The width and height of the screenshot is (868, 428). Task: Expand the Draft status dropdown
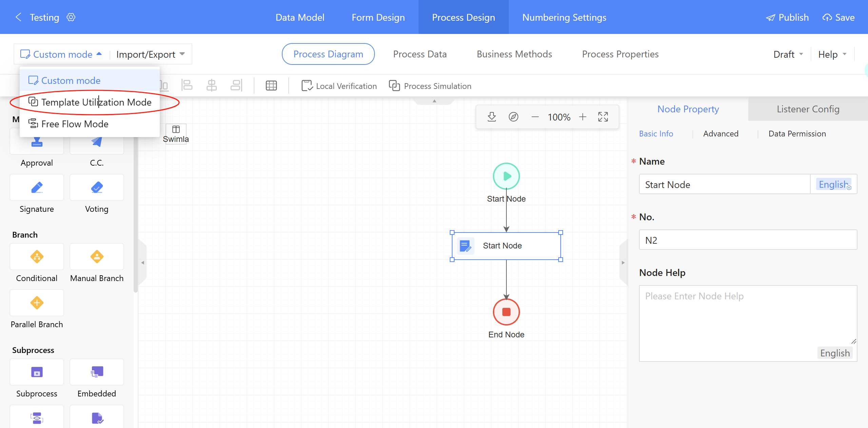tap(788, 54)
